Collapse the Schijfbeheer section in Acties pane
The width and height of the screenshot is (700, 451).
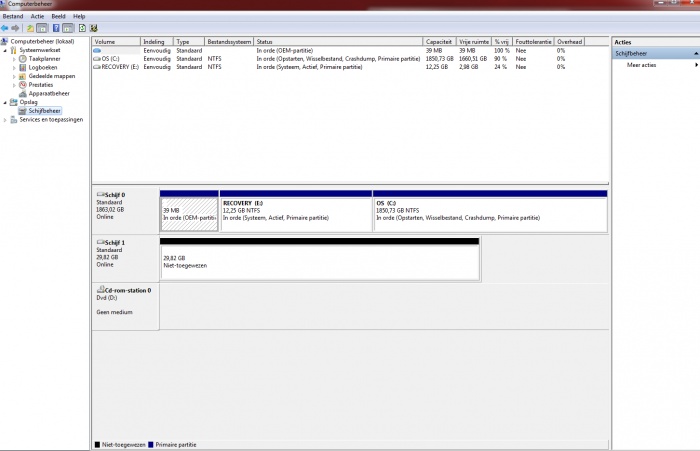coord(696,54)
